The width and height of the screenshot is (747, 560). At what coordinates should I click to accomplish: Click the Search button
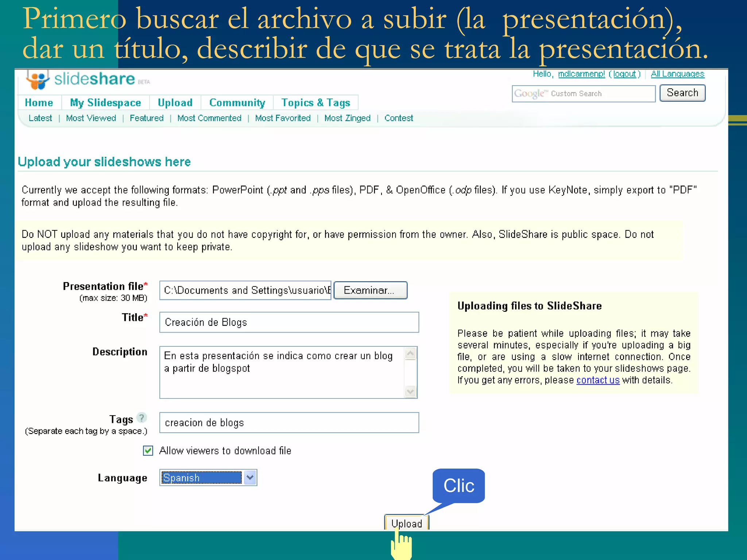(682, 93)
